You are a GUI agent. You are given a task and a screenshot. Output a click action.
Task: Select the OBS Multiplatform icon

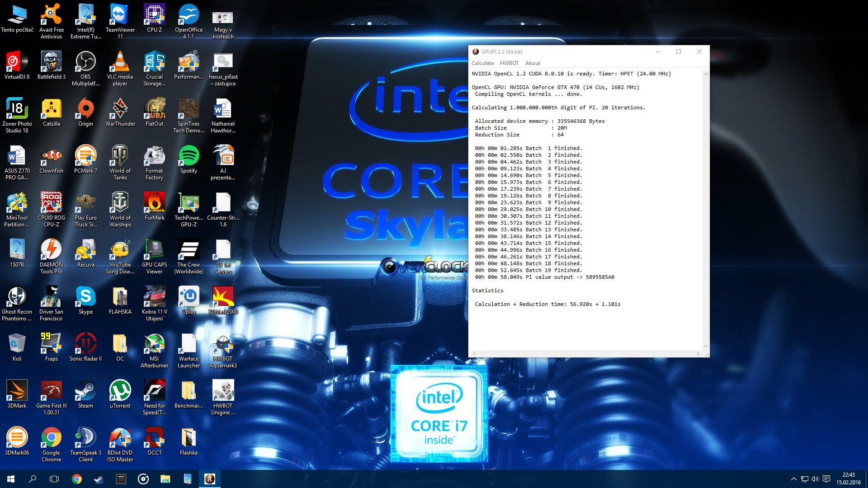(x=85, y=69)
